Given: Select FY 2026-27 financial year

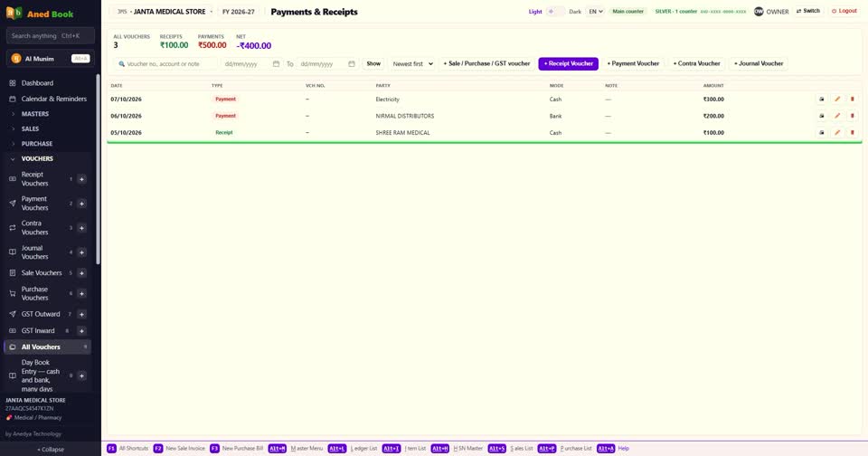Looking at the screenshot, I should (x=239, y=11).
